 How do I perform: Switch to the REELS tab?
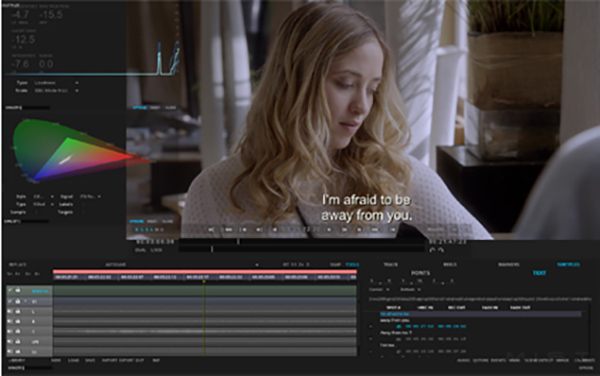[450, 264]
